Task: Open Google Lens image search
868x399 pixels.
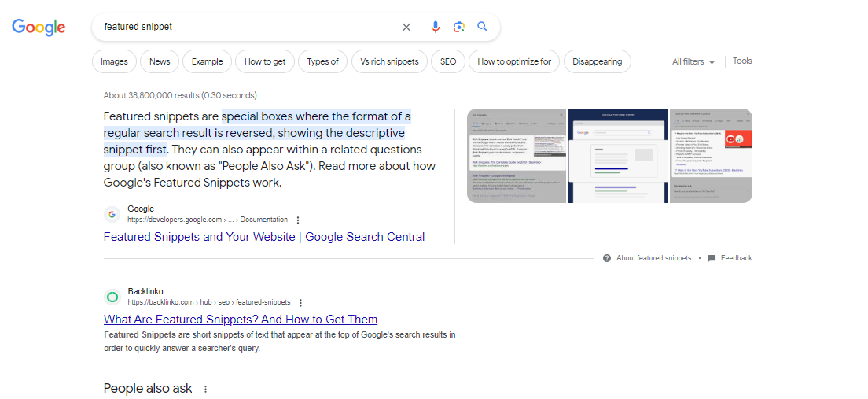Action: click(458, 28)
